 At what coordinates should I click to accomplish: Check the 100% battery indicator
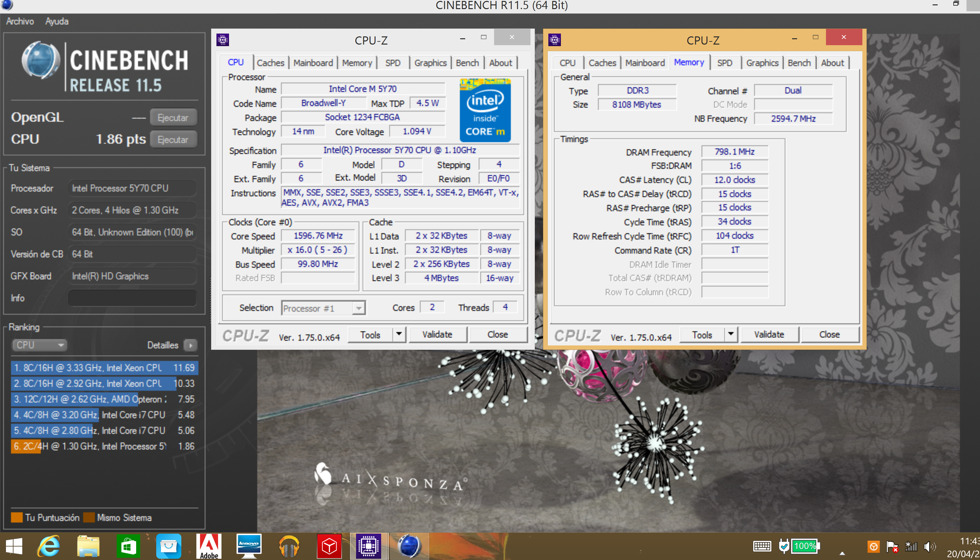(805, 546)
